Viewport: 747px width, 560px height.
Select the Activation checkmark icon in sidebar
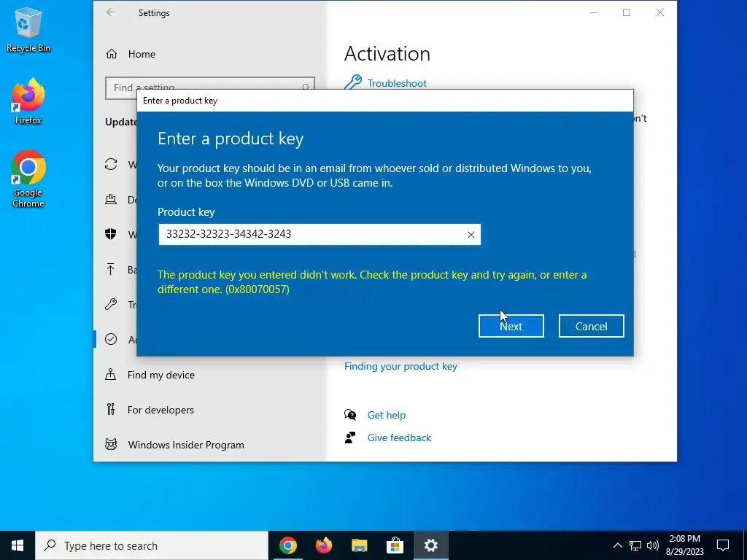click(x=111, y=339)
